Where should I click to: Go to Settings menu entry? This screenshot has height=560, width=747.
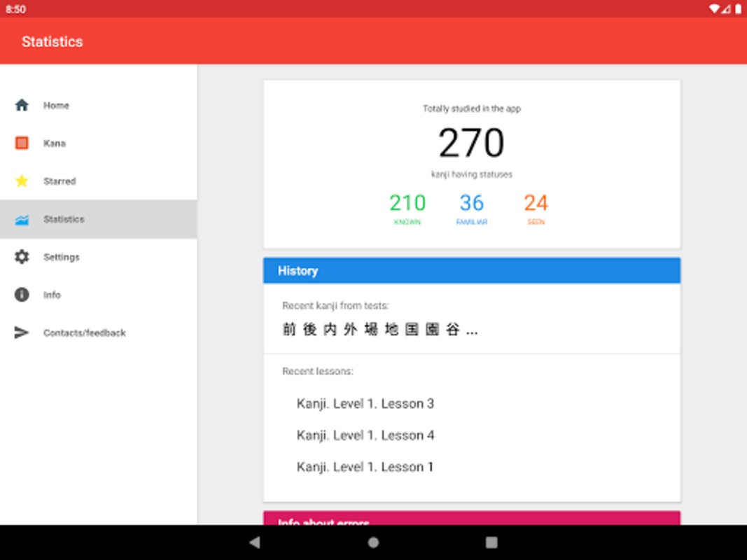point(99,257)
